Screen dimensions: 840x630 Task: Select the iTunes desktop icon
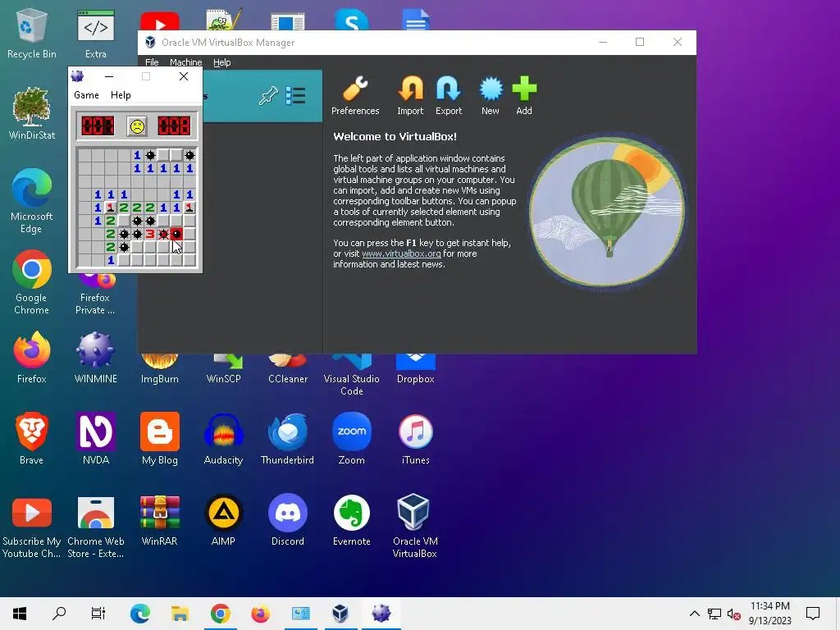(415, 439)
